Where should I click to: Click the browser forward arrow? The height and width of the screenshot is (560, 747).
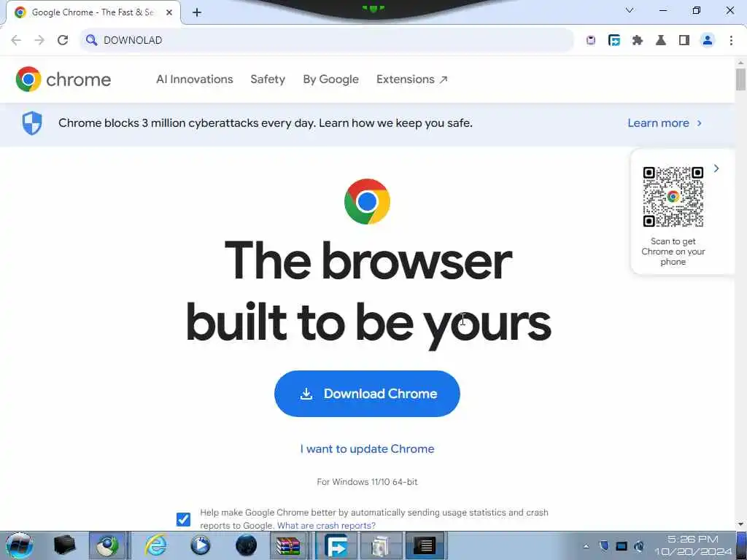39,40
